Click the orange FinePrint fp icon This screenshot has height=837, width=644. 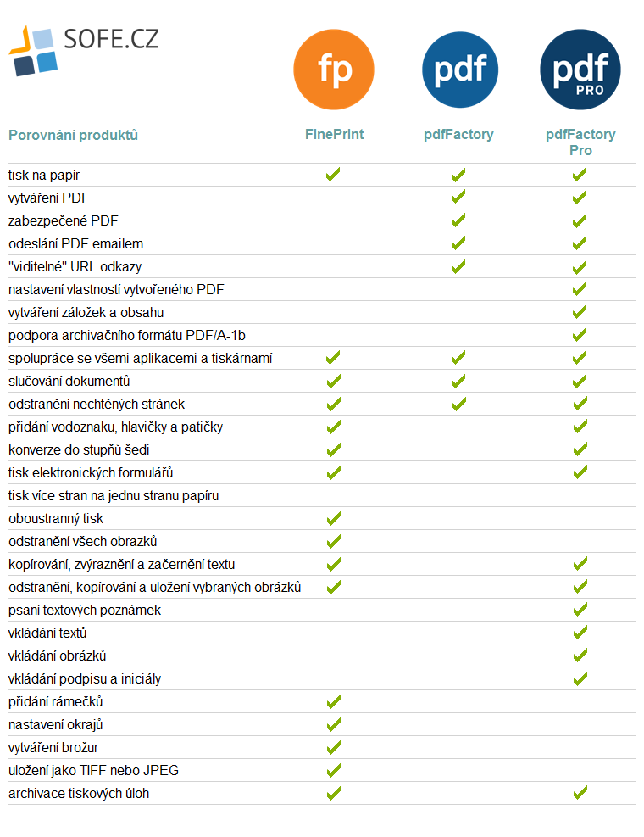(334, 70)
